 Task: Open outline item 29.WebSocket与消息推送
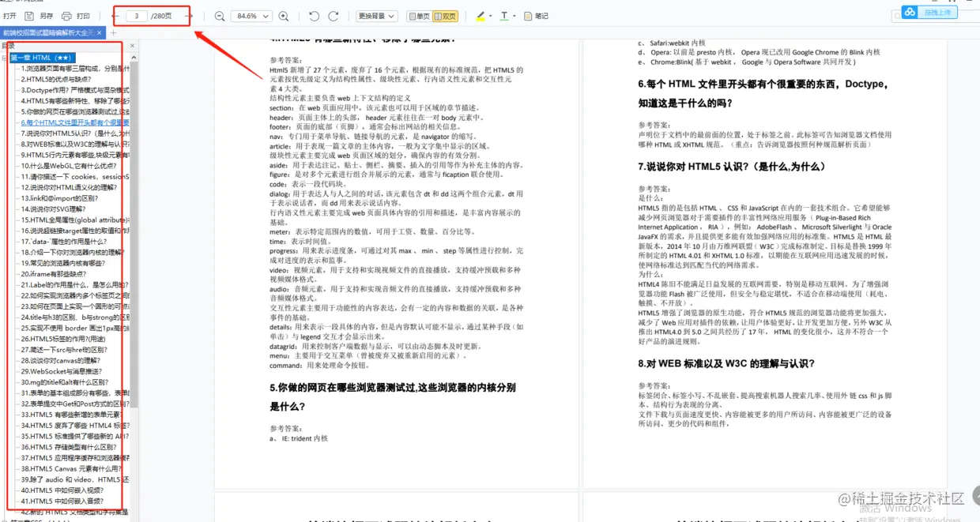point(60,371)
